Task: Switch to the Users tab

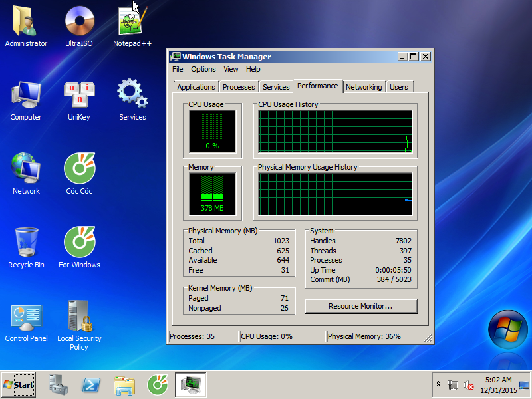Action: tap(398, 87)
